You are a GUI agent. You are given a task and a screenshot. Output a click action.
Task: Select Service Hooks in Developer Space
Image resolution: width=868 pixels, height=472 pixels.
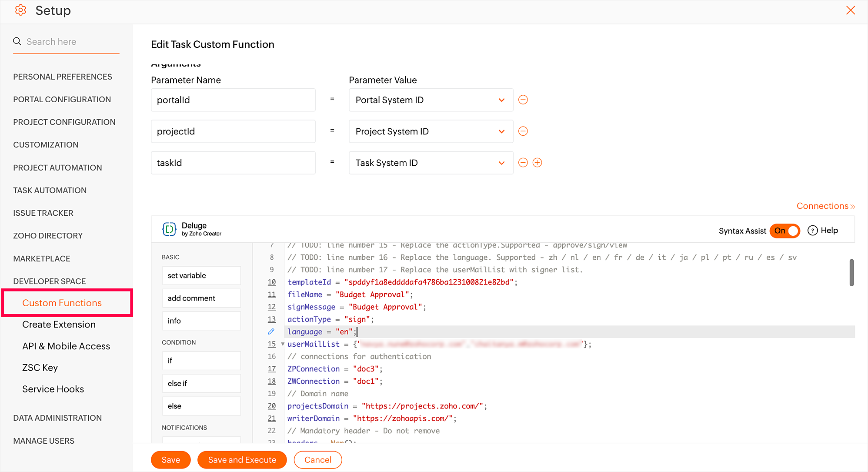[x=53, y=389]
